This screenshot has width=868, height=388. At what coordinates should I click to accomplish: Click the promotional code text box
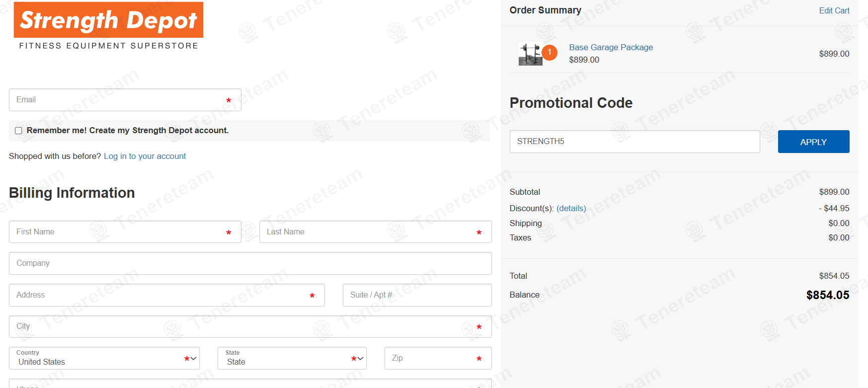point(634,142)
